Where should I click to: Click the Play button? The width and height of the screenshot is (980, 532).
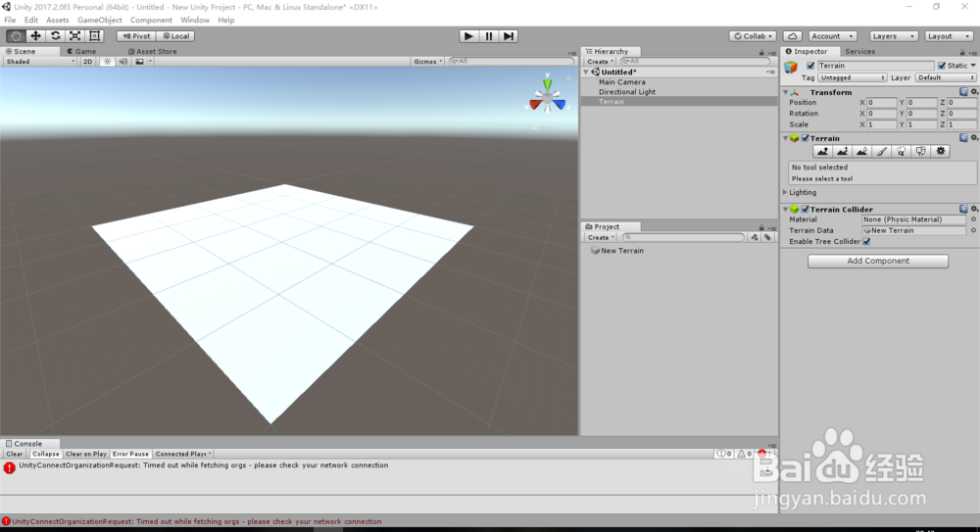point(468,36)
